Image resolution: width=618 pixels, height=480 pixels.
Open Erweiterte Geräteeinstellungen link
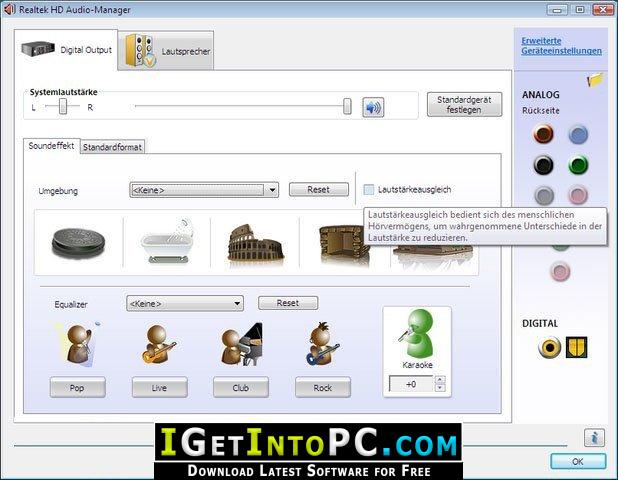click(561, 46)
